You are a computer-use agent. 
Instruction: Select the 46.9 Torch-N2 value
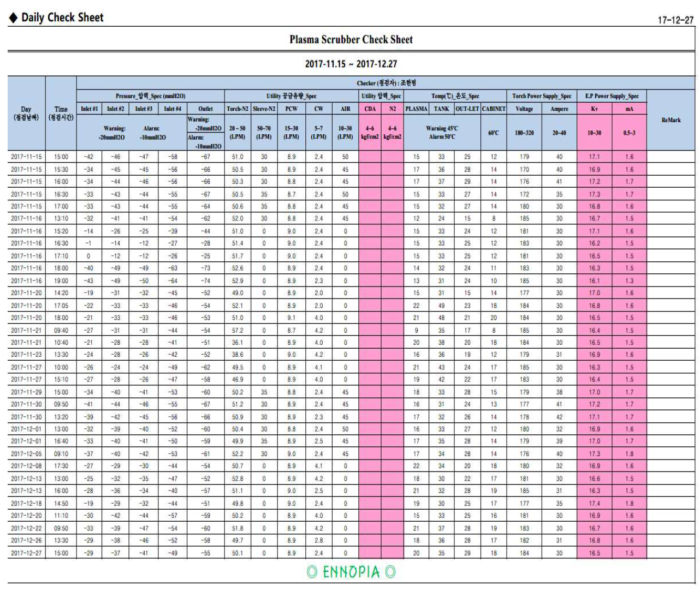(x=238, y=379)
